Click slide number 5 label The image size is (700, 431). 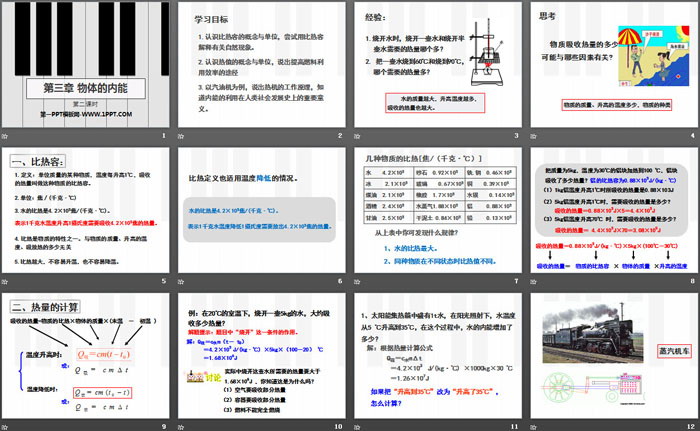[164, 281]
